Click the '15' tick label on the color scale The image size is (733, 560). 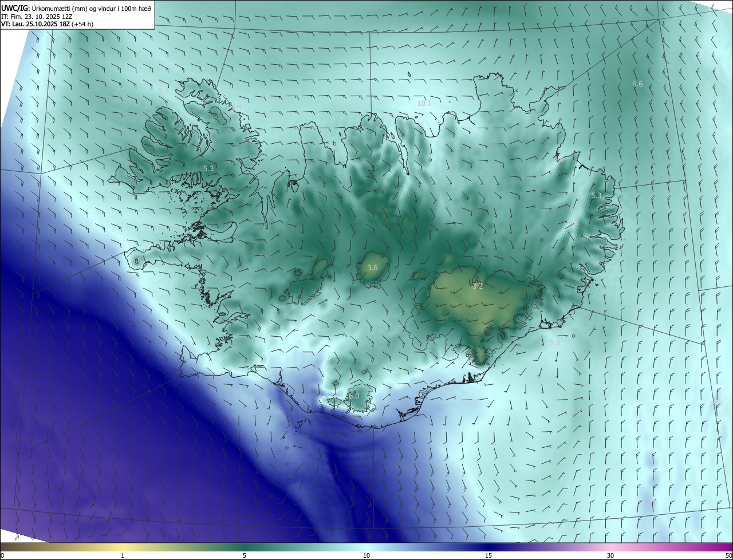[488, 556]
